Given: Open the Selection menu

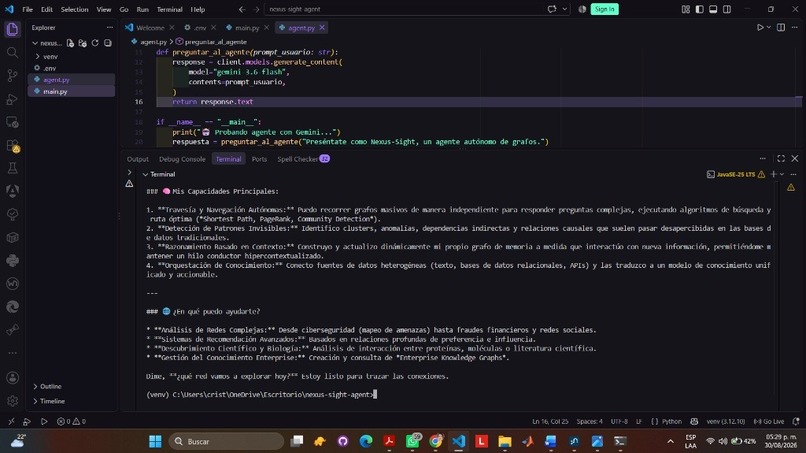Looking at the screenshot, I should (75, 9).
